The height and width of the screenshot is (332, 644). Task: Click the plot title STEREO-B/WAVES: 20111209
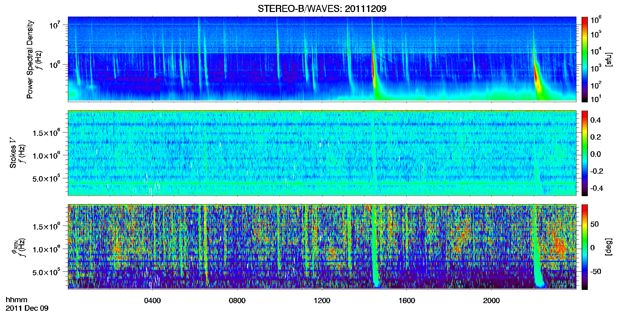tap(322, 9)
